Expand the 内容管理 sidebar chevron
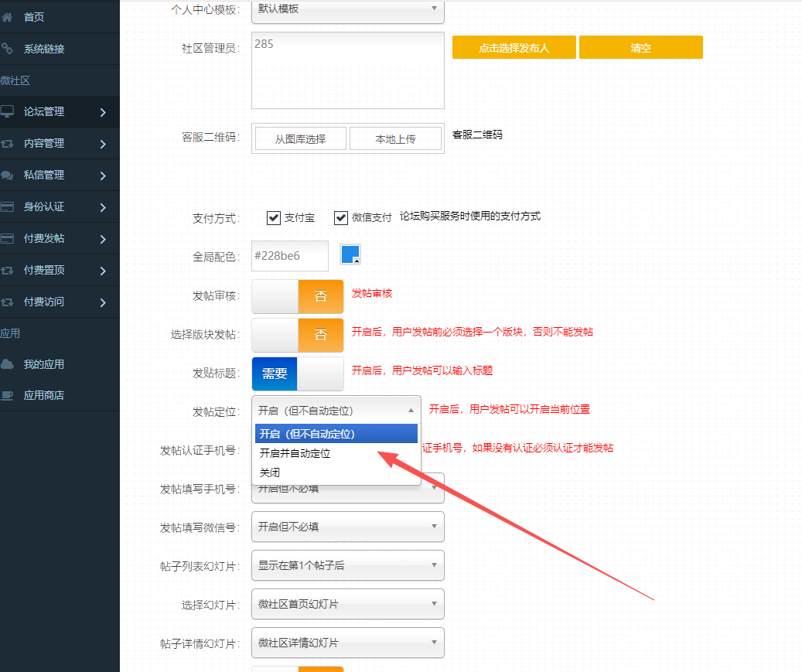The width and height of the screenshot is (802, 672). click(x=103, y=144)
